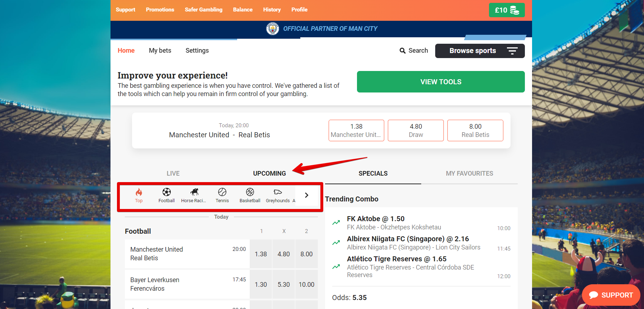
Task: Open Bayer Leverkusen vs Ferencváros match row
Action: [x=187, y=284]
